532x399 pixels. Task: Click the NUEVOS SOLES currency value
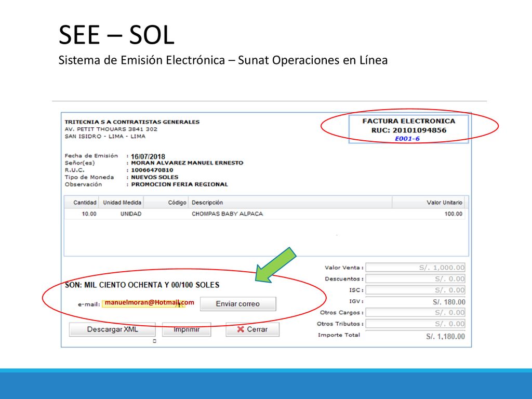[155, 177]
